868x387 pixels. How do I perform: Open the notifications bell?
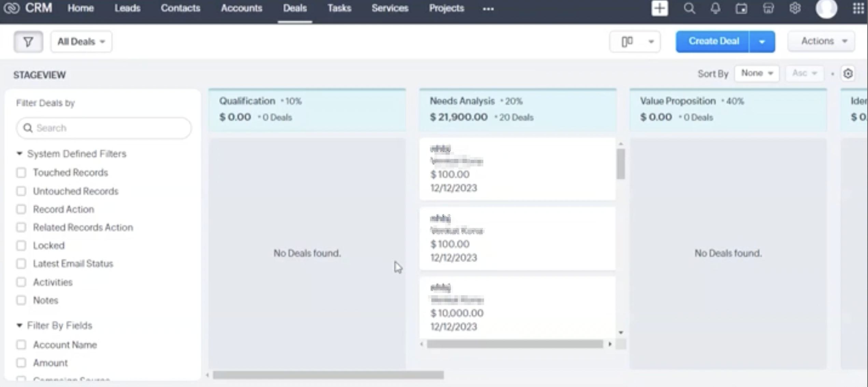[715, 8]
